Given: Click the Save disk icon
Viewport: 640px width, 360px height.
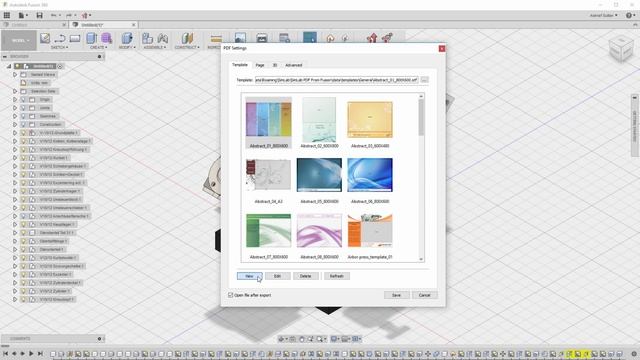Looking at the screenshot, I should pos(39,15).
